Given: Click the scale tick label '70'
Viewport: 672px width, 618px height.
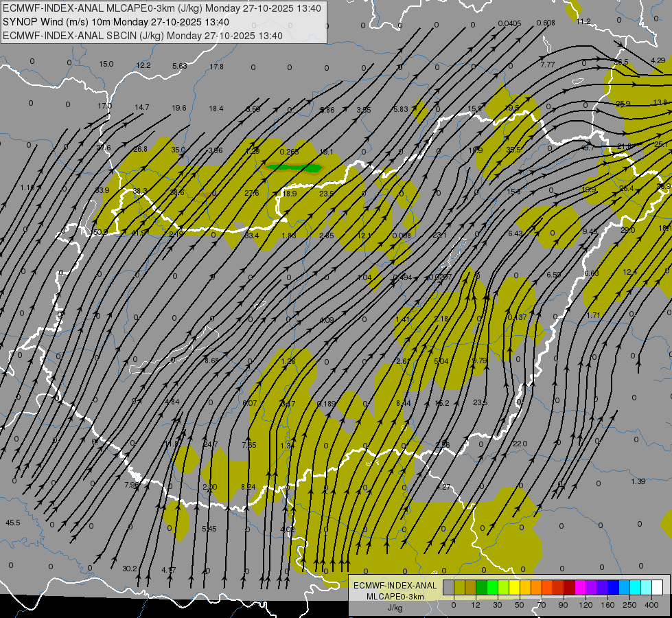Looking at the screenshot, I should [x=542, y=605].
